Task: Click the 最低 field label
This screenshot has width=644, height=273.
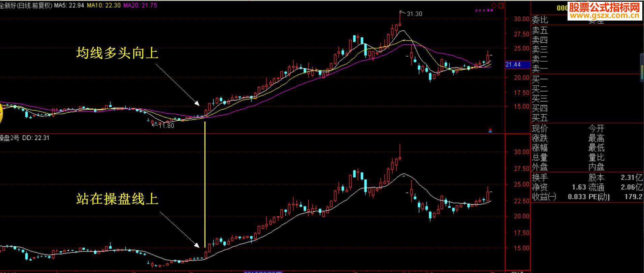Action: [597, 148]
